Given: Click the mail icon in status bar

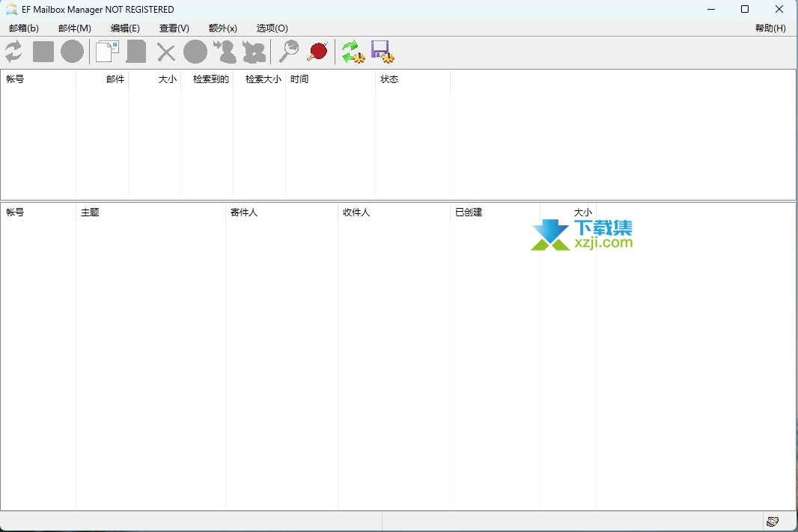Looking at the screenshot, I should (x=773, y=521).
